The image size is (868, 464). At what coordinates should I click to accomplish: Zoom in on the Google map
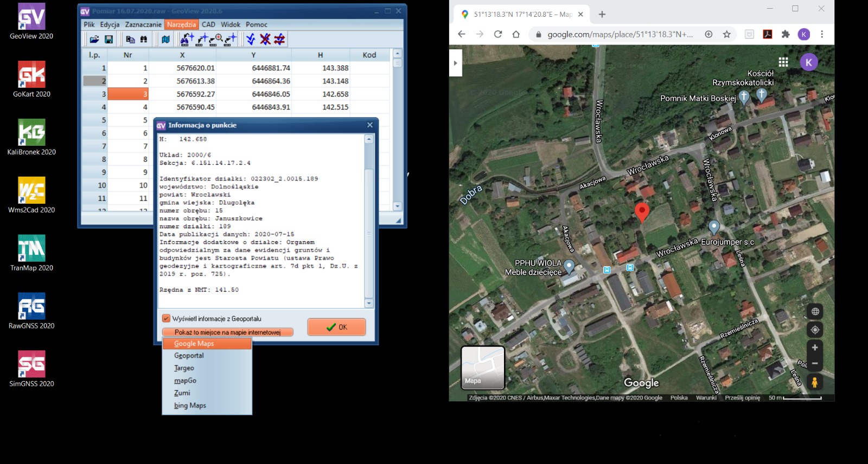815,347
